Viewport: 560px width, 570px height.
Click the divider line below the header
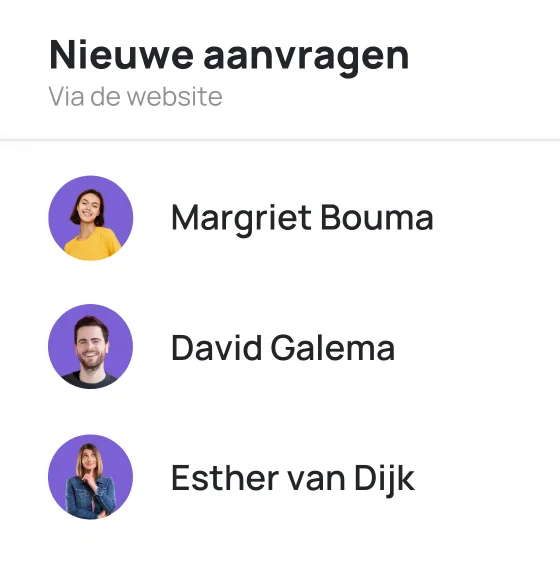[x=280, y=140]
